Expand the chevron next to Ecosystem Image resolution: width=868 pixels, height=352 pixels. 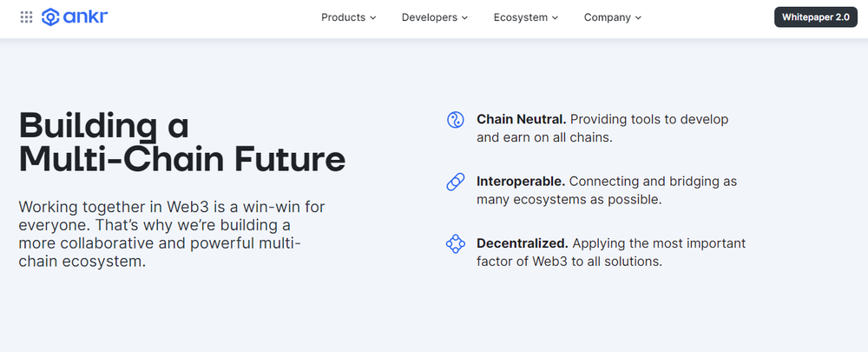555,17
